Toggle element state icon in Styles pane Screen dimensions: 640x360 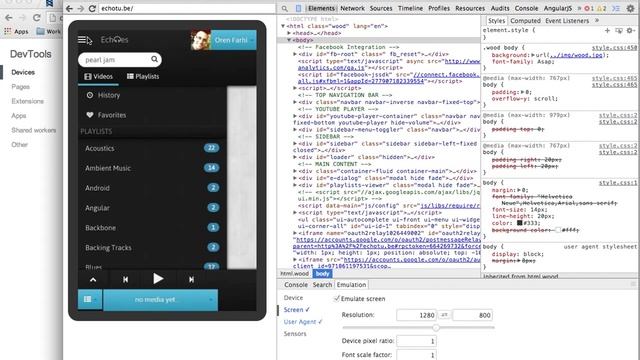point(619,31)
